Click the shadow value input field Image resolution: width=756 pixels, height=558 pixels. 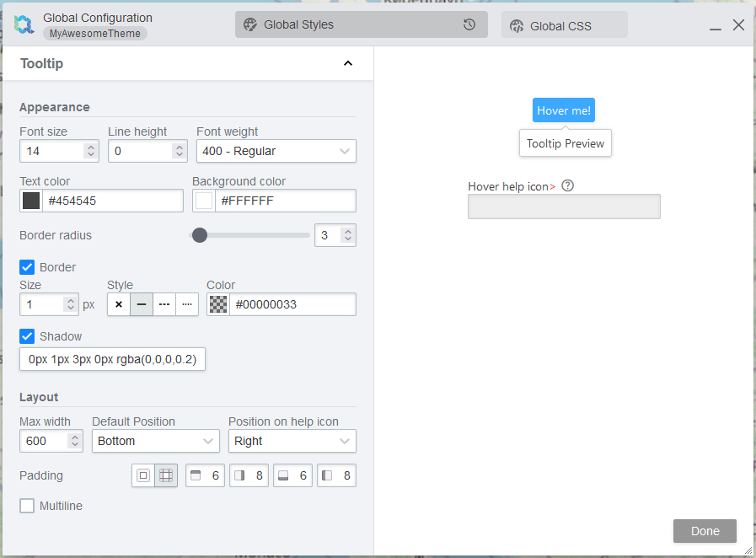point(112,360)
